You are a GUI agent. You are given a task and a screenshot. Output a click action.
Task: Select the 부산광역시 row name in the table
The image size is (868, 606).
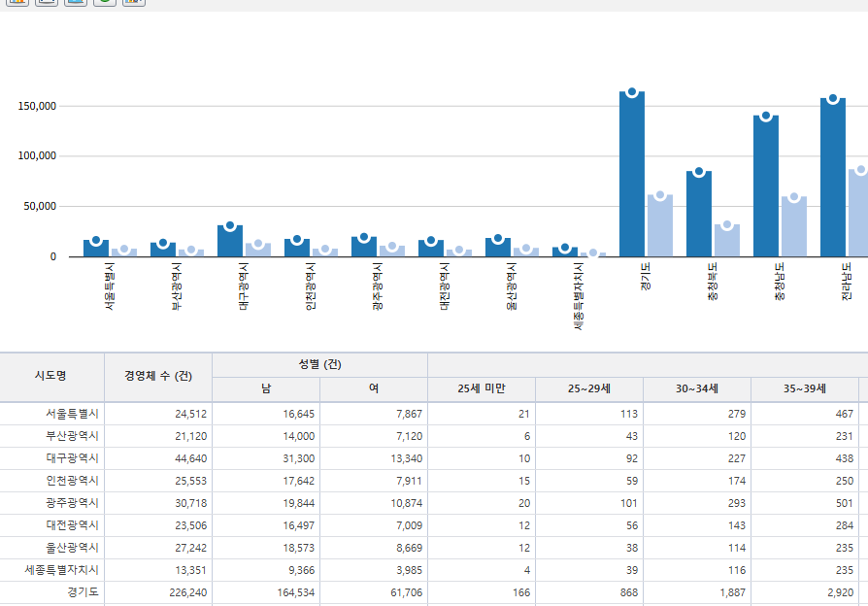pos(72,436)
